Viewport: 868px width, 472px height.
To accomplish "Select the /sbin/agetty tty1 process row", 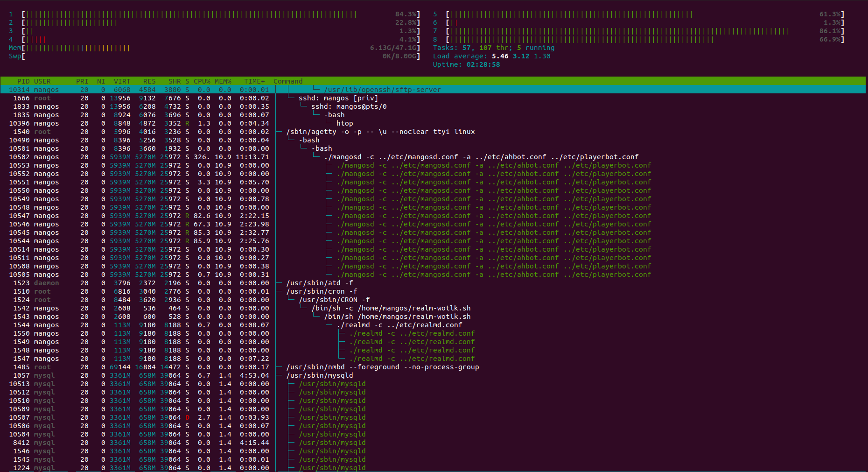I will [x=433, y=132].
